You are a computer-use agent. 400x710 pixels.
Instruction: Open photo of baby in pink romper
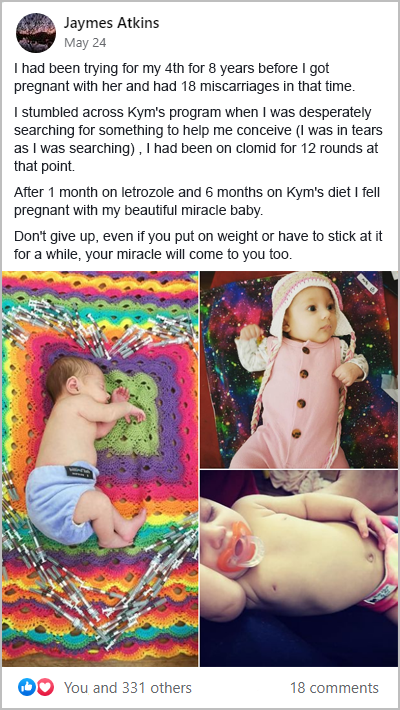point(299,369)
